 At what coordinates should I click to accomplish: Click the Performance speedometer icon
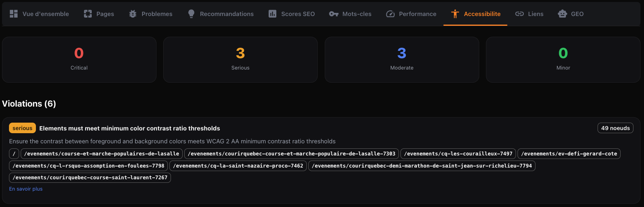(x=390, y=14)
